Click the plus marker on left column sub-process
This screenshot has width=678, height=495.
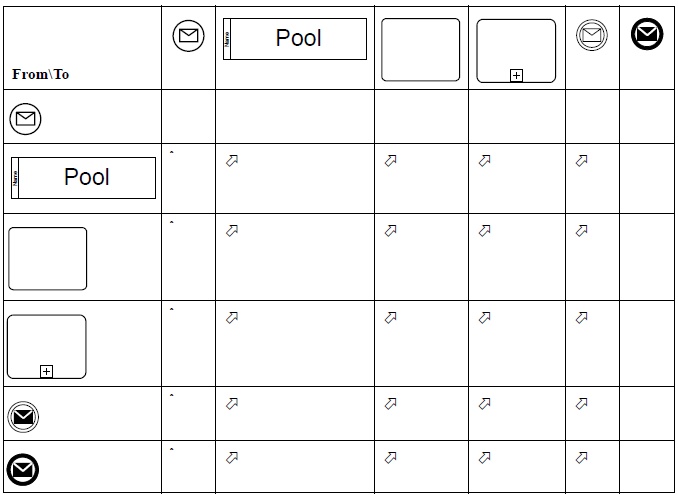coord(46,372)
